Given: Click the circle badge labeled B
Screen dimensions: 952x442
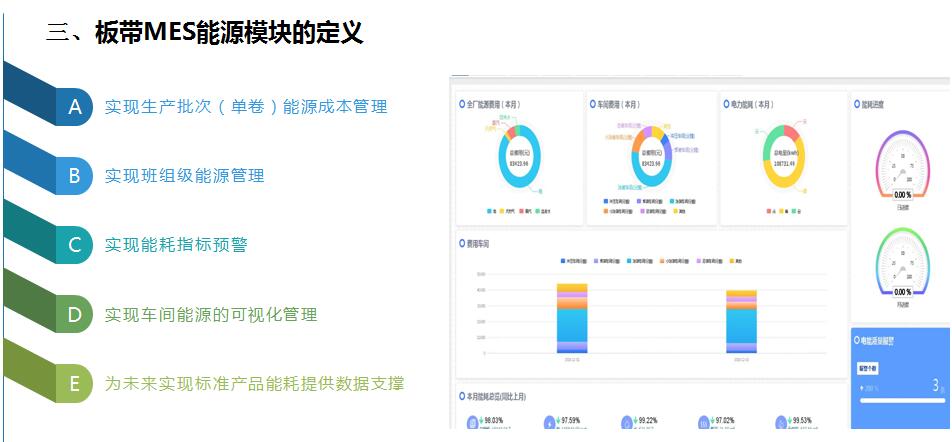Looking at the screenshot, I should (74, 176).
